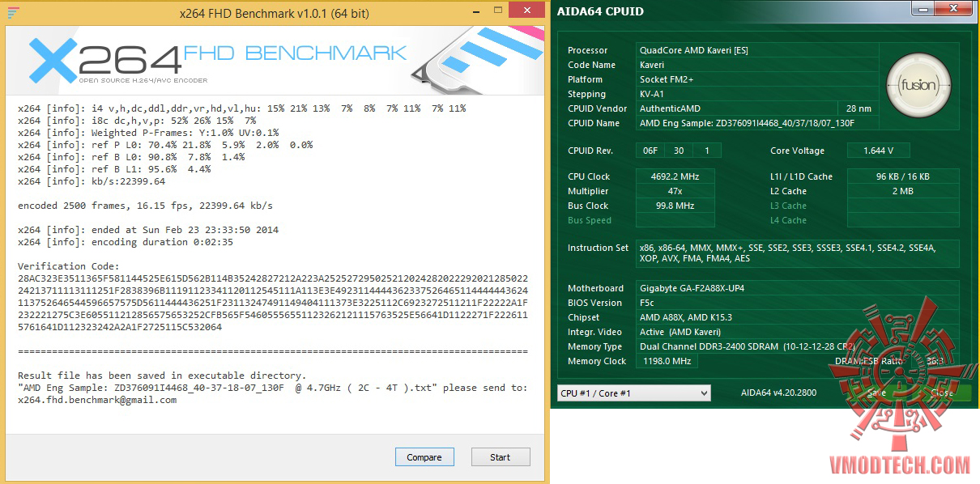The image size is (980, 484).
Task: Click Multiplier value '47x'
Action: (x=675, y=191)
